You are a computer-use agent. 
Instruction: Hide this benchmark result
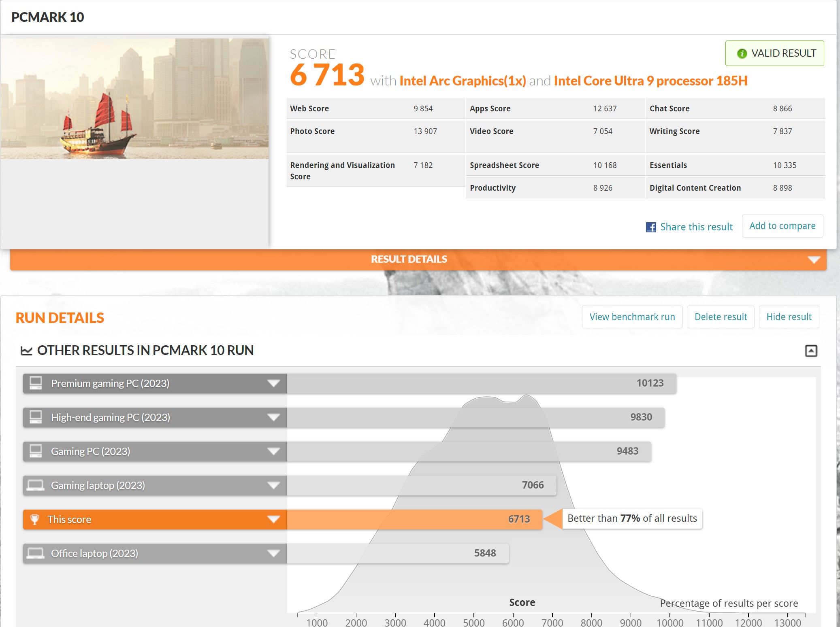point(789,317)
